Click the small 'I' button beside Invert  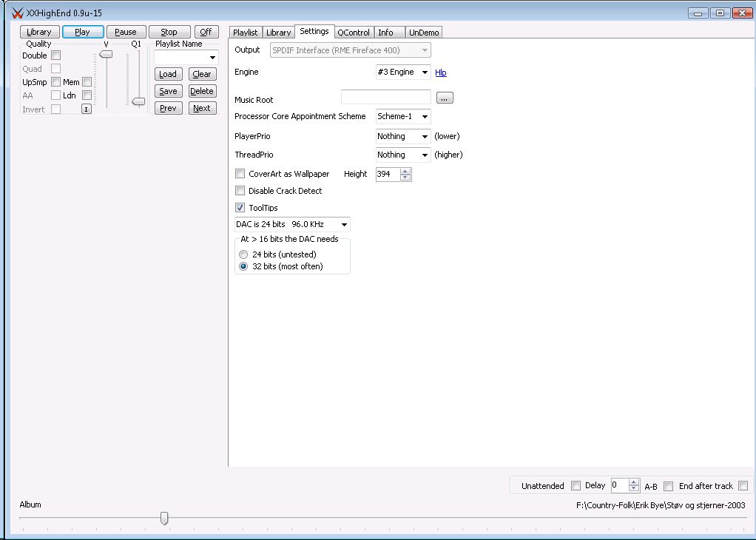87,109
